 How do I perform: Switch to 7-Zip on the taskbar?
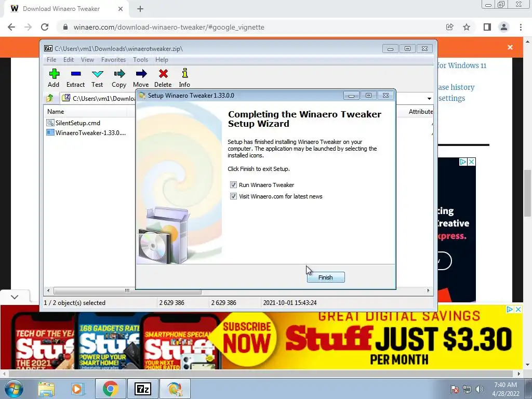(x=142, y=389)
